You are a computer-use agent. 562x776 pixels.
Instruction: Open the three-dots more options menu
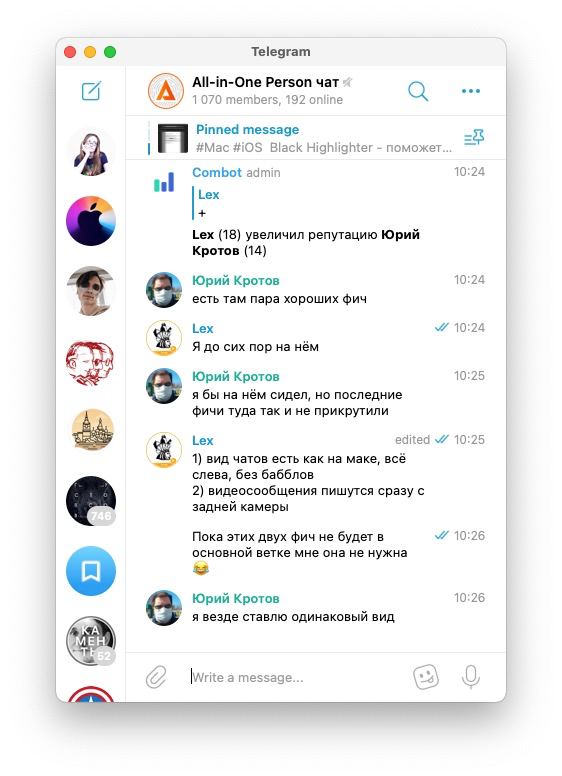point(470,91)
